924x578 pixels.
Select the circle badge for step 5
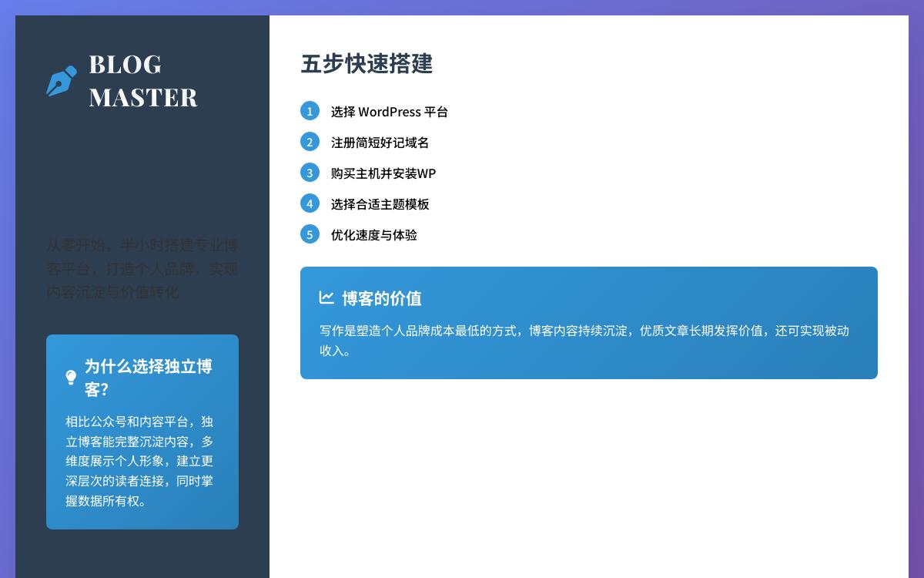click(x=310, y=234)
